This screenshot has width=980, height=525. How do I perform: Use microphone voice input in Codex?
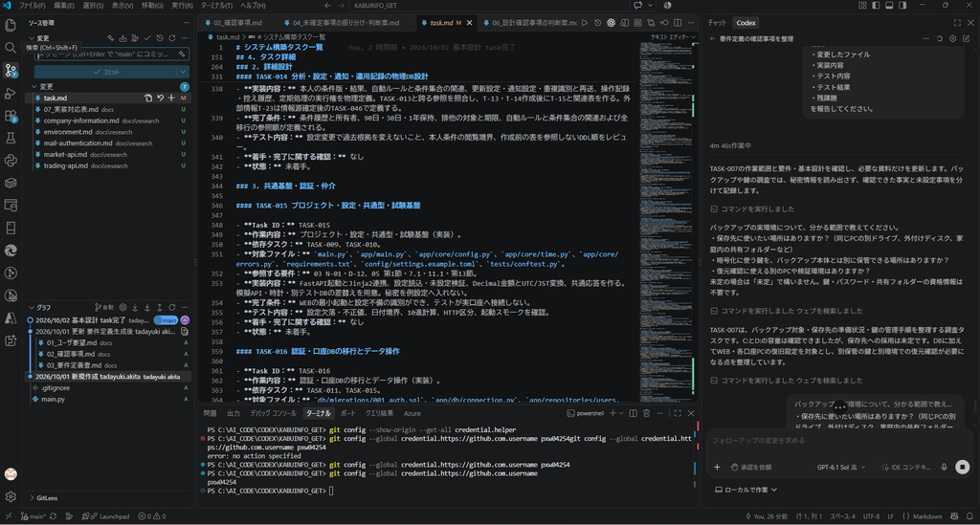point(944,467)
